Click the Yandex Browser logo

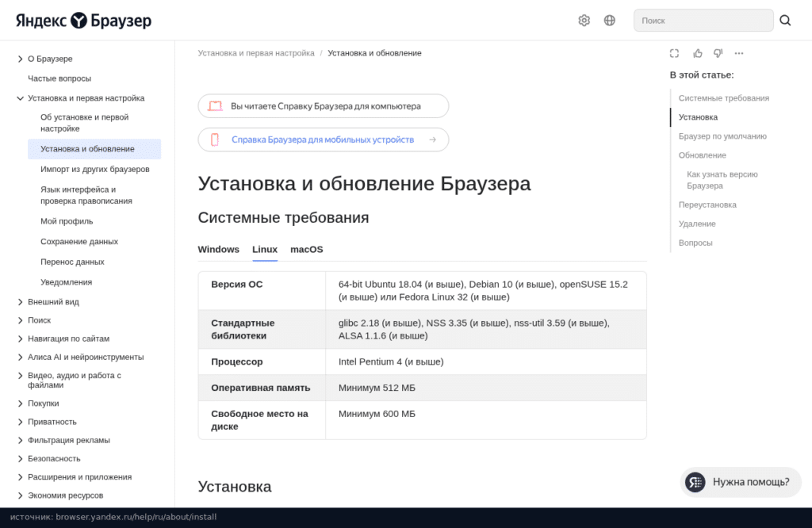83,21
